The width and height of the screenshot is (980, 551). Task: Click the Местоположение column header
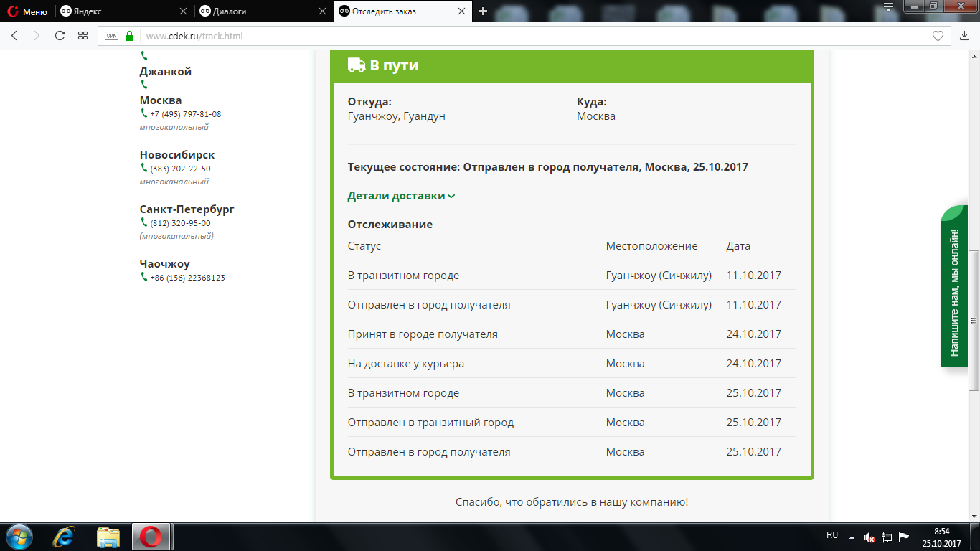[651, 246]
